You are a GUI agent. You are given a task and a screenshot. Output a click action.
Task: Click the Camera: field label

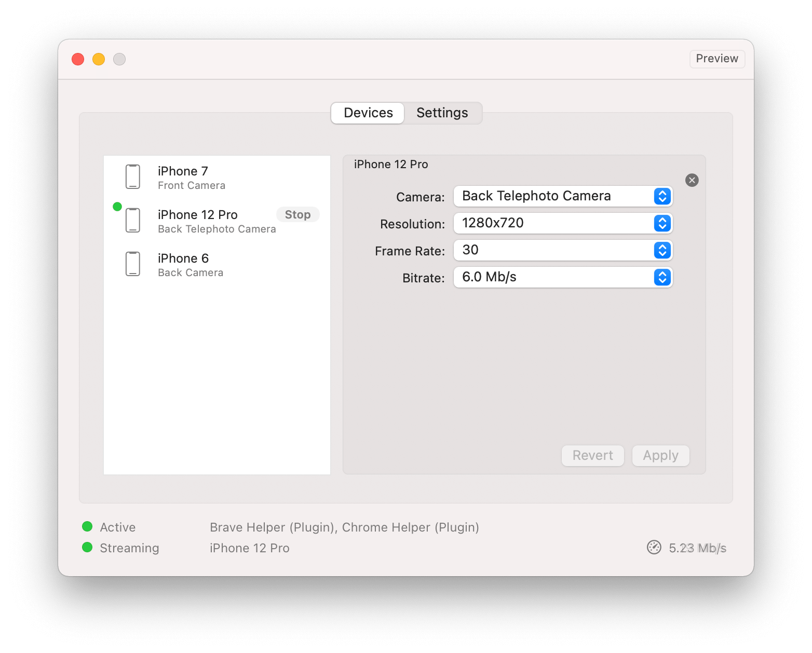coord(421,197)
